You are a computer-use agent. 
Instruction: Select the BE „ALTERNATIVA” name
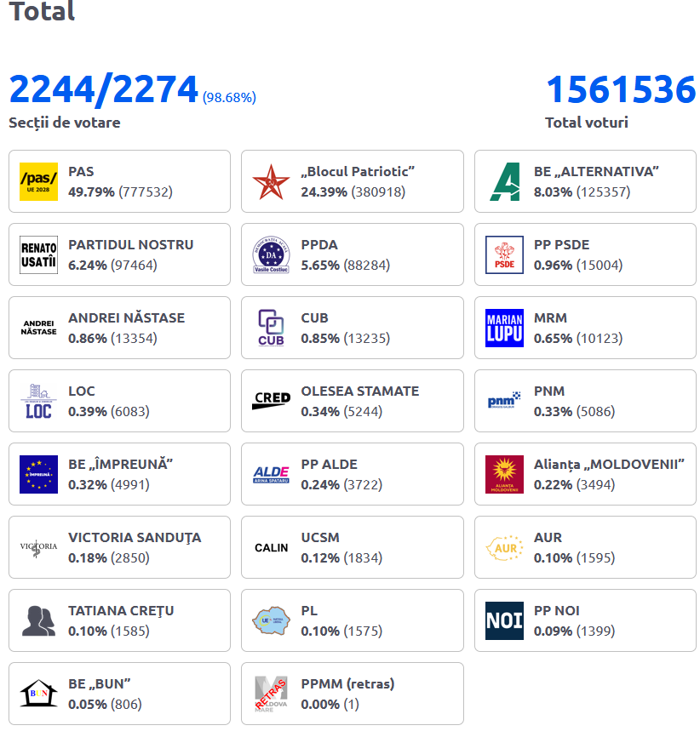point(596,172)
